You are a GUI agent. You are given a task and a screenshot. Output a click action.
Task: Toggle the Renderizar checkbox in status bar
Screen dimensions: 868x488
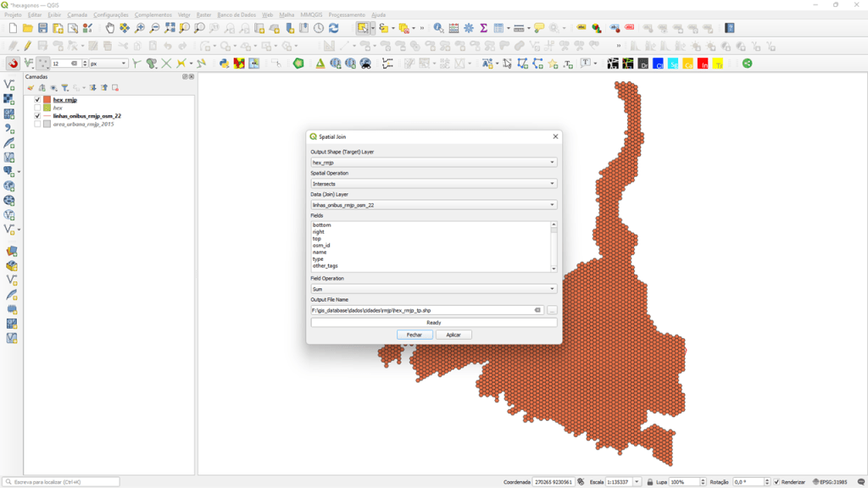point(776,482)
